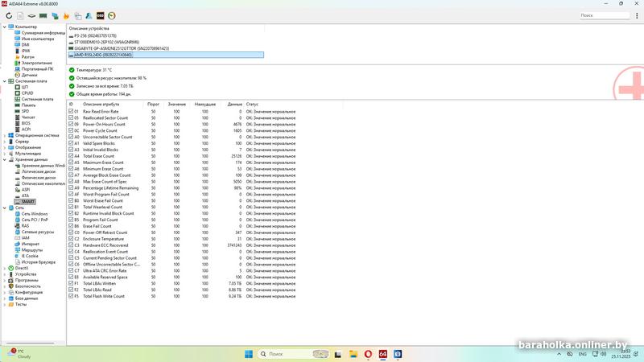Viewport: 644px width, 362px height.
Task: Select the IE Cookie tree item
Action: point(30,256)
